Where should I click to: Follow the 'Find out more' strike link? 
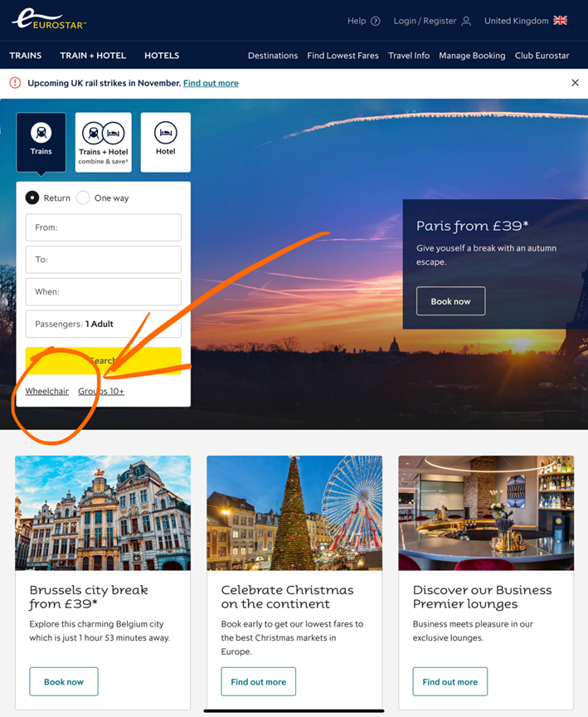(211, 83)
